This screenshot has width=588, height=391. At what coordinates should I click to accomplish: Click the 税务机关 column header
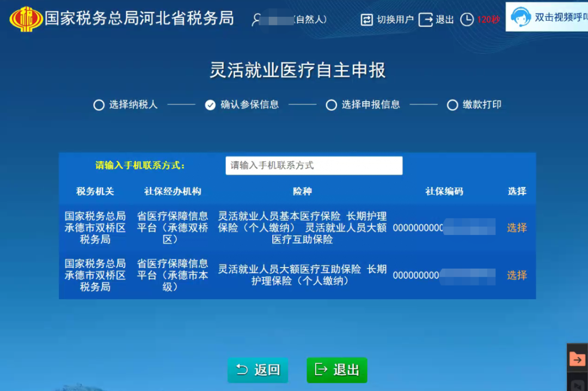coord(95,191)
